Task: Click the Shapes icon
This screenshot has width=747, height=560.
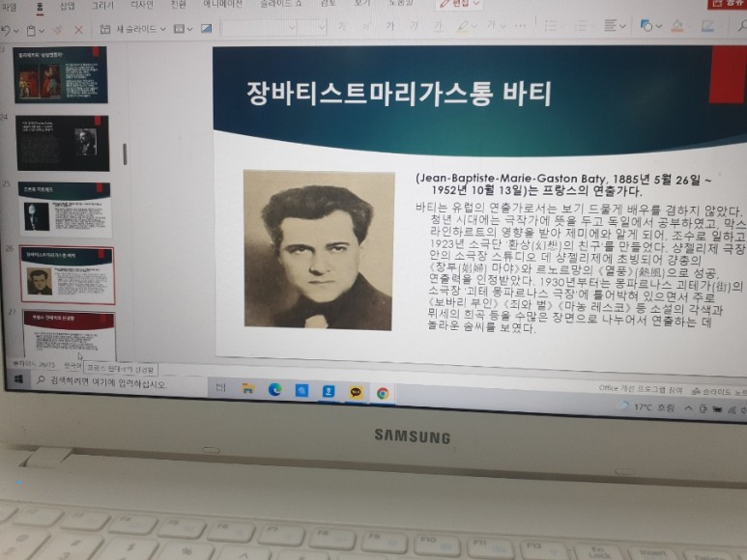Action: coord(646,26)
